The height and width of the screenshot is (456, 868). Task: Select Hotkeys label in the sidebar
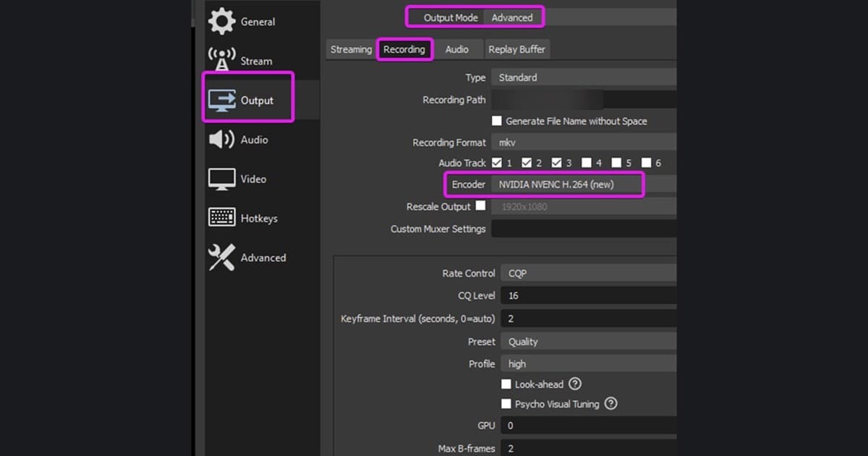[259, 218]
